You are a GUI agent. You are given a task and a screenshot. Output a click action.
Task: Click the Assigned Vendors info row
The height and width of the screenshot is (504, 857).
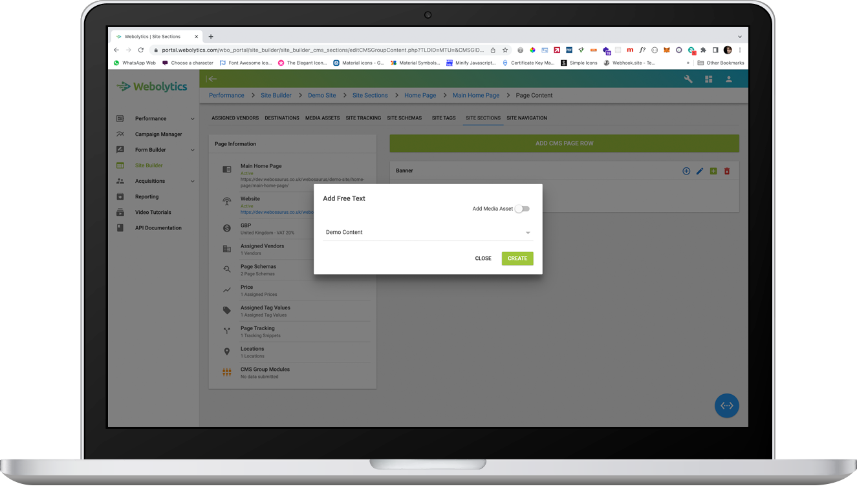[292, 249]
